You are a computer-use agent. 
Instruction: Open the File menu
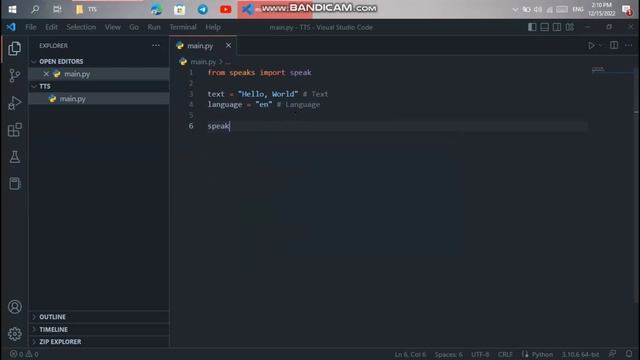[x=31, y=27]
